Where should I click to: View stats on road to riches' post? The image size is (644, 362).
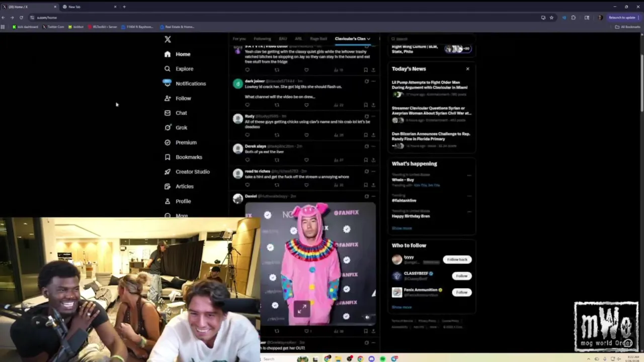(338, 185)
